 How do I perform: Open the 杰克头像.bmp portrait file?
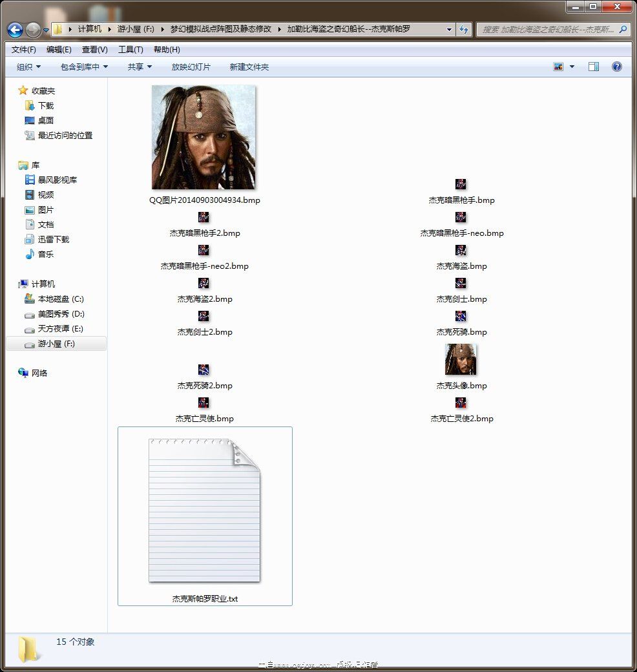[x=461, y=360]
